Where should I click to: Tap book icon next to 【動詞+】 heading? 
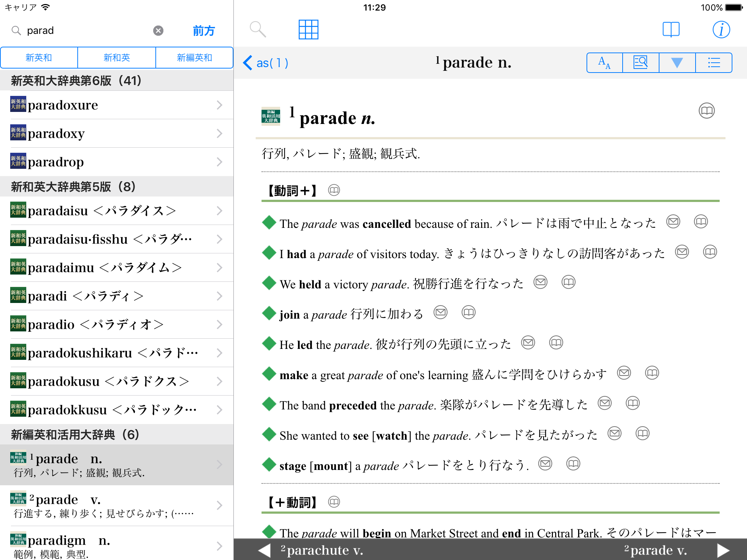(334, 190)
